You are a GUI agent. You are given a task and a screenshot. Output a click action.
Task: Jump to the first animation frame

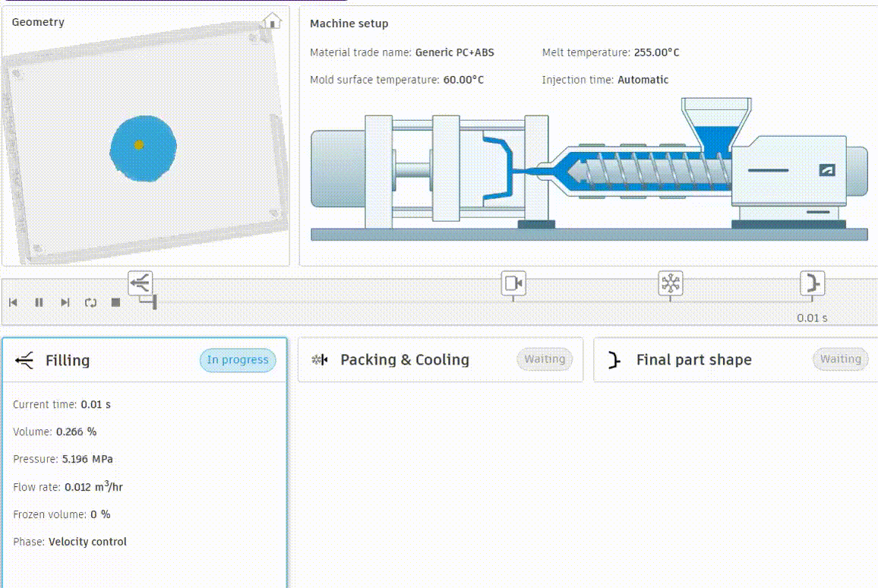[13, 302]
